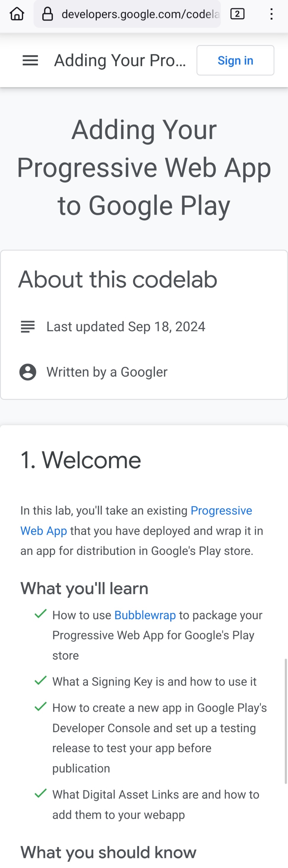Click the checkmark beside Digital Asset Links
288x868 pixels.
[x=40, y=793]
